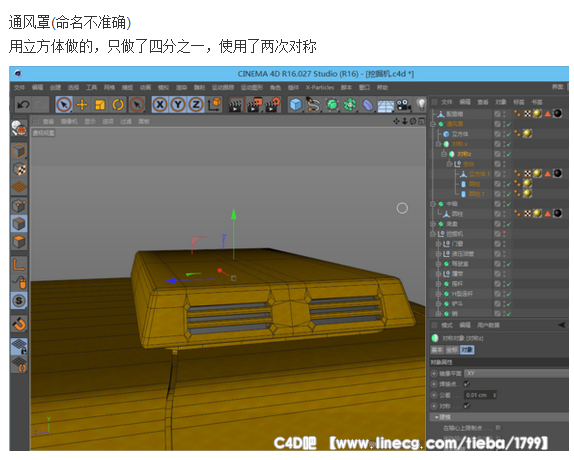Click the Undo arrow in the toolbar
Viewport: 574px width, 460px height.
pos(23,105)
